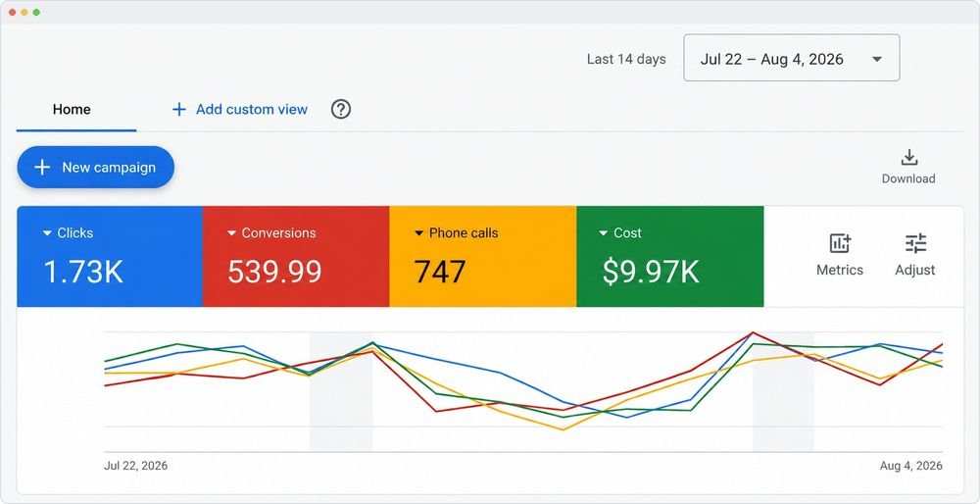Screen dimensions: 980x504
Task: Select the yellow 747 phone calls value
Action: pos(440,272)
